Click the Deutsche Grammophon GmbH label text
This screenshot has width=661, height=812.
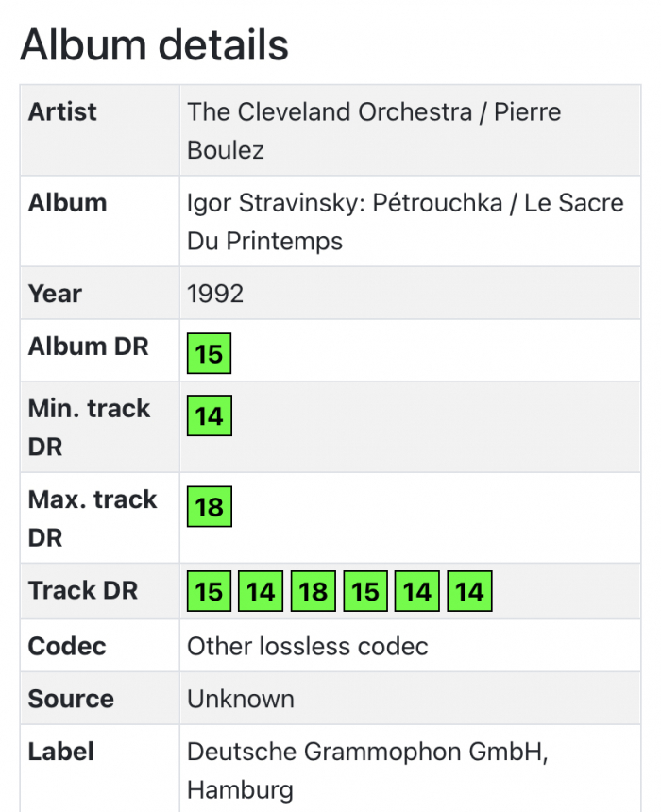pos(368,770)
